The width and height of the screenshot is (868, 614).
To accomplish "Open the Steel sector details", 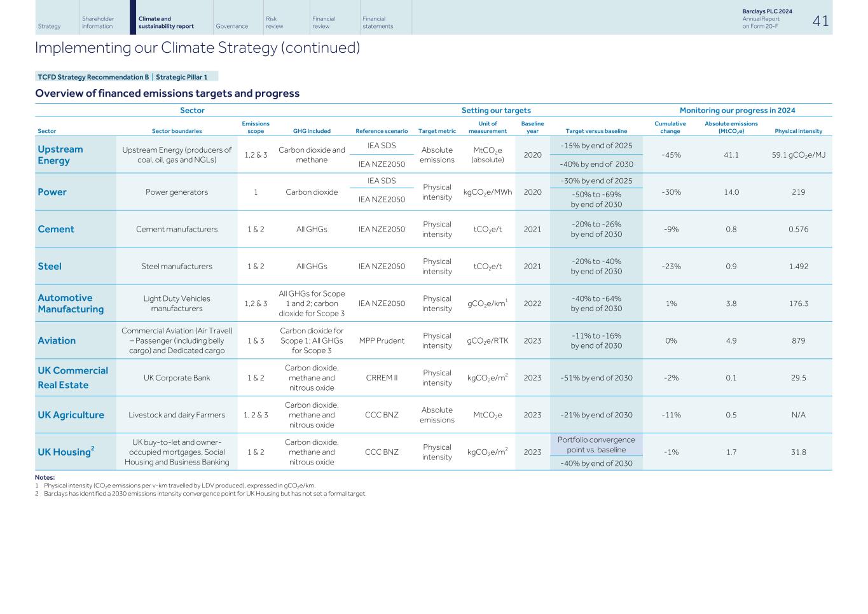I will pos(50,266).
